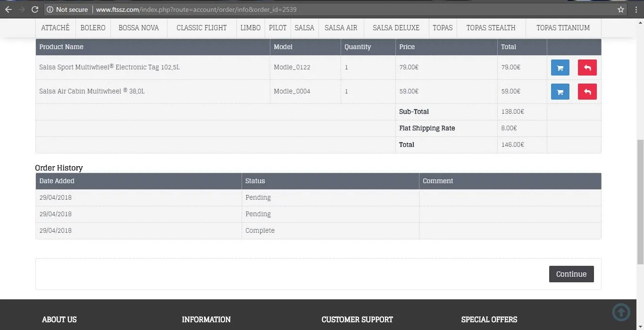The image size is (644, 330).
Task: Open the SALSA AIR category
Action: click(x=341, y=27)
